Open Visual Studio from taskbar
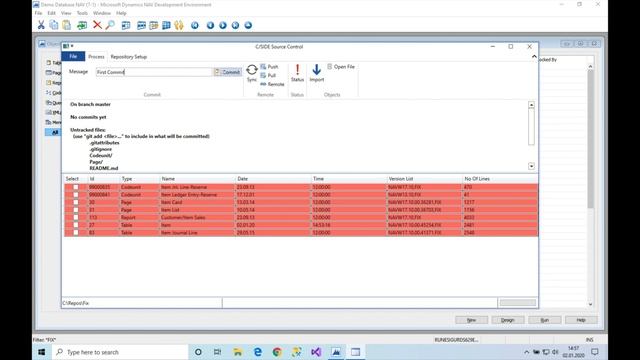The image size is (640, 360). click(x=316, y=352)
